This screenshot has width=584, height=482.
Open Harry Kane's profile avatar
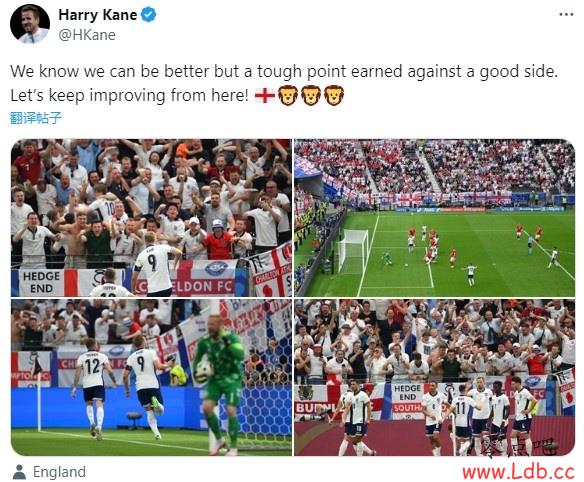30,24
